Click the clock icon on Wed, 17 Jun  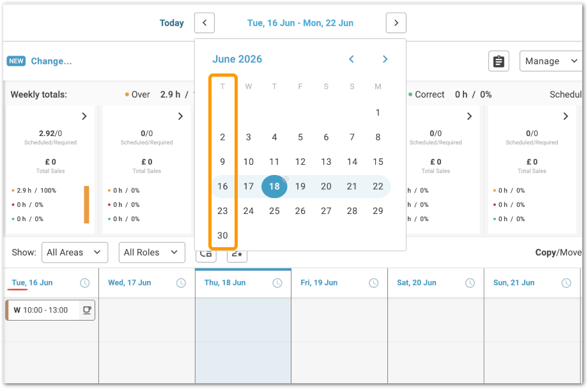[181, 283]
